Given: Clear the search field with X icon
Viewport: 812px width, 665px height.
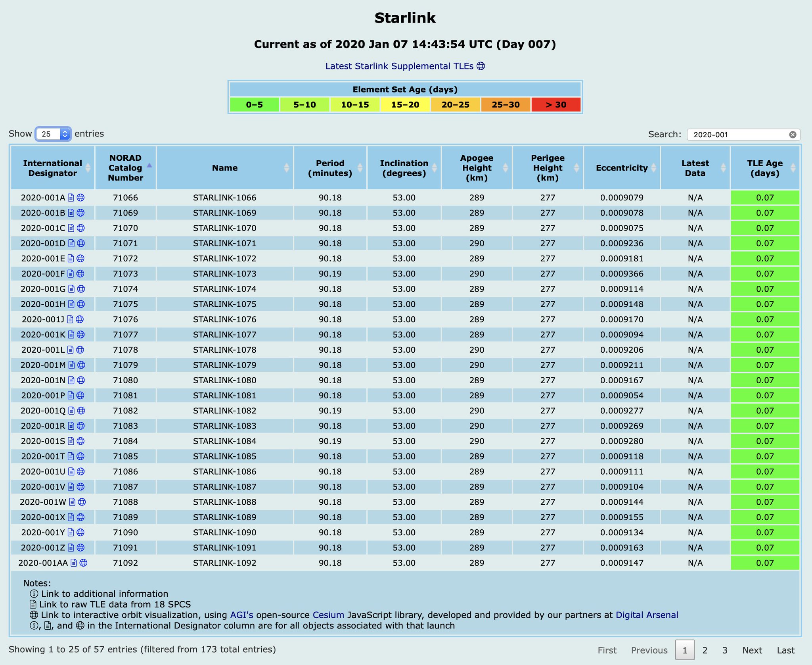Looking at the screenshot, I should pyautogui.click(x=793, y=135).
